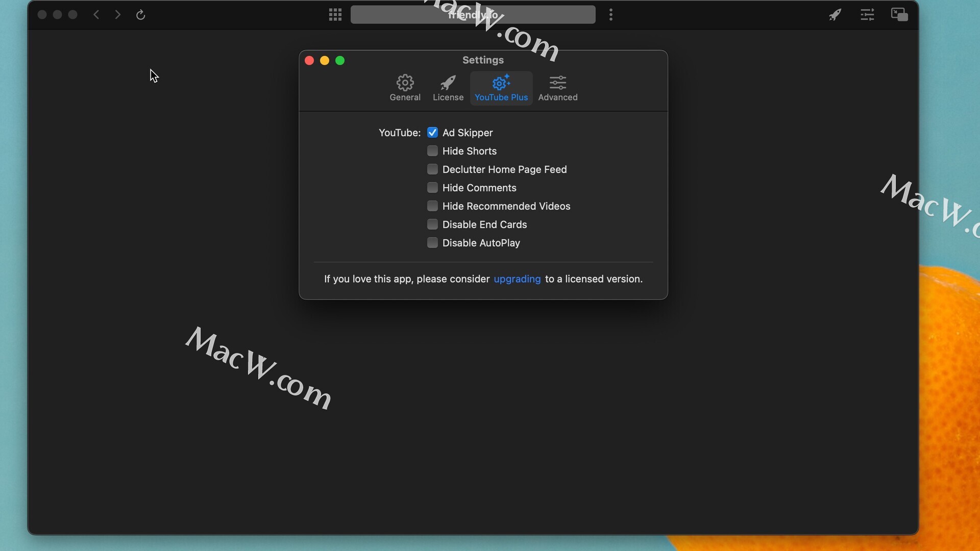This screenshot has height=551, width=980.
Task: Reload the page
Action: pyautogui.click(x=141, y=15)
